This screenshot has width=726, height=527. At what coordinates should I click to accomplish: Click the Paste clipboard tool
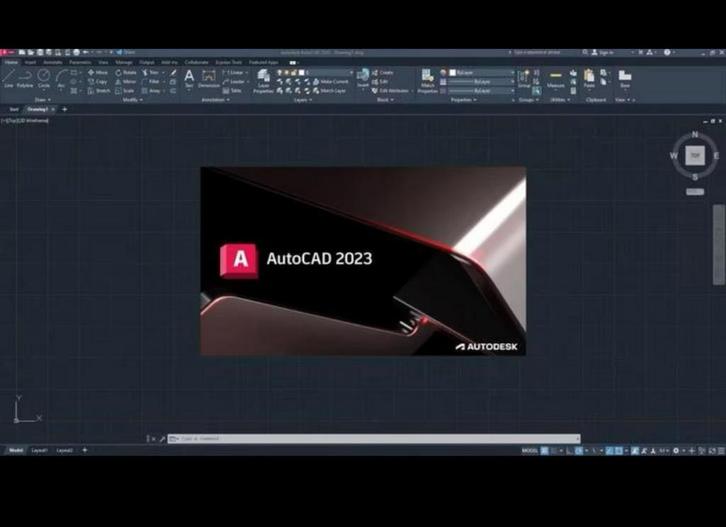pos(589,79)
